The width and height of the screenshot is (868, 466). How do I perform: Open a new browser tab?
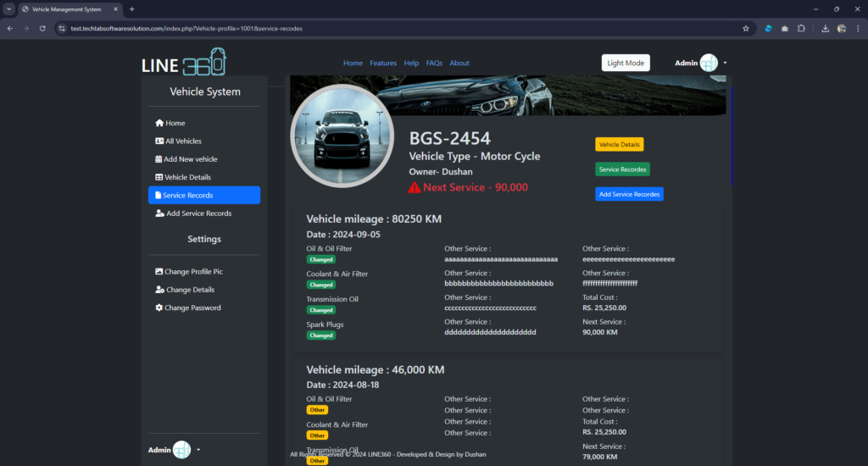[x=131, y=8]
